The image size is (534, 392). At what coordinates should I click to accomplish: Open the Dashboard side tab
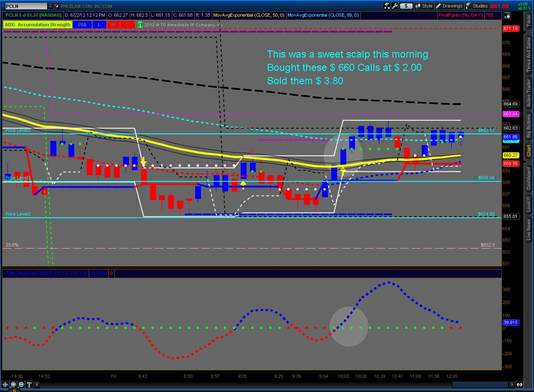click(529, 178)
